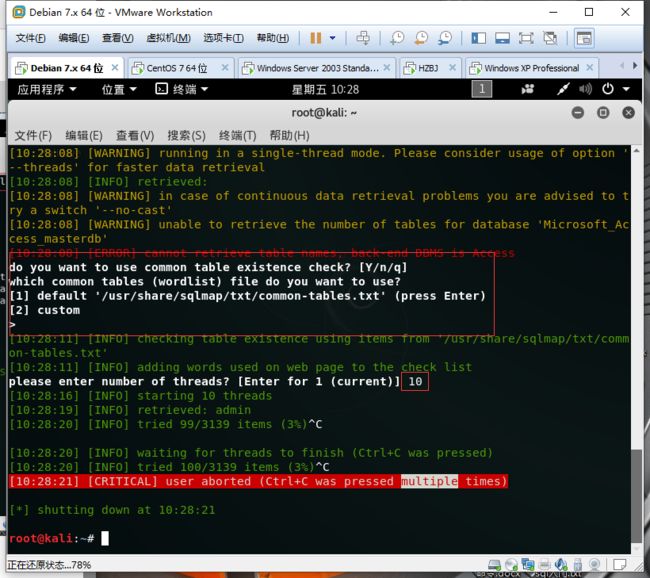Click the hard disk status icon

coord(494,565)
